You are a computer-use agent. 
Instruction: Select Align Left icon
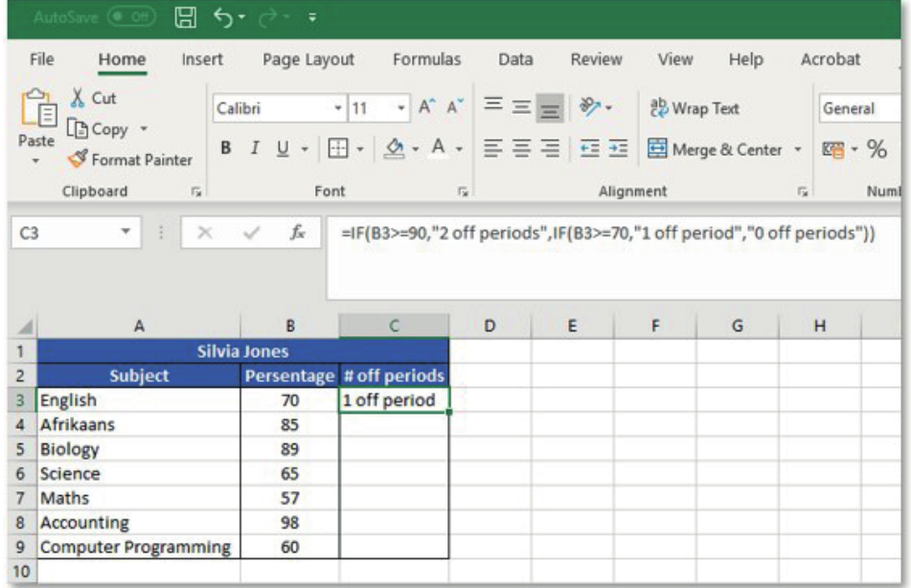[493, 148]
